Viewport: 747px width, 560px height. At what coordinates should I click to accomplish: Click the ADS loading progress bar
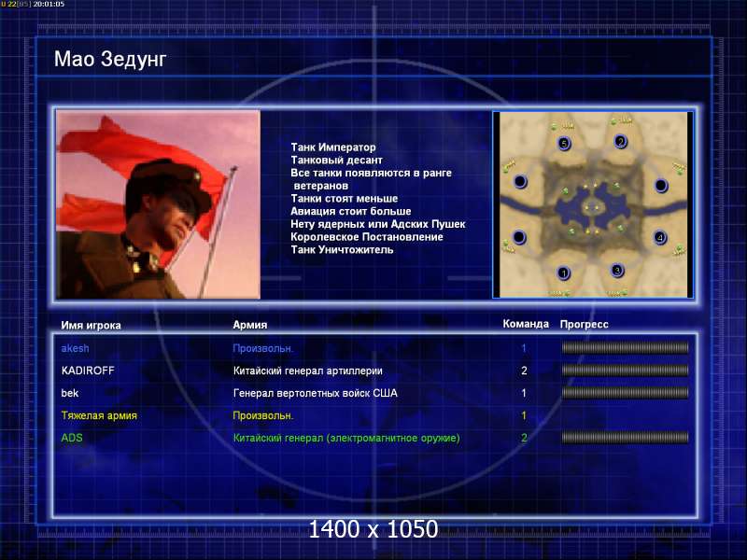point(625,438)
